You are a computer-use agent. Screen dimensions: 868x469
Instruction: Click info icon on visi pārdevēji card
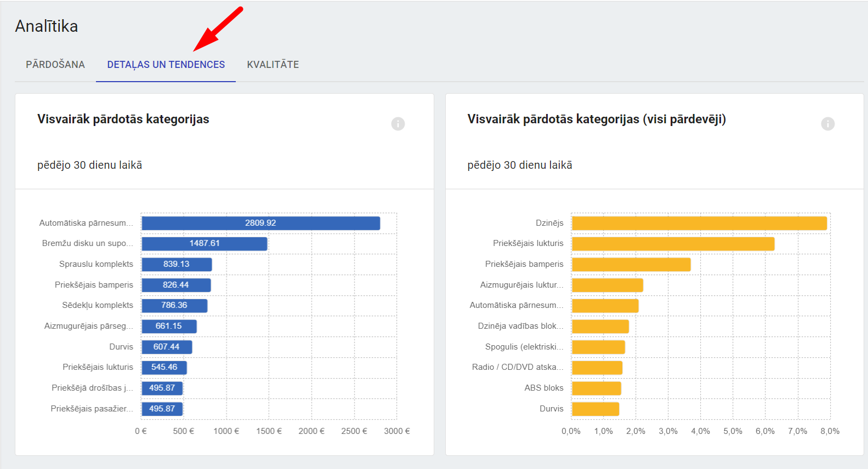click(827, 124)
